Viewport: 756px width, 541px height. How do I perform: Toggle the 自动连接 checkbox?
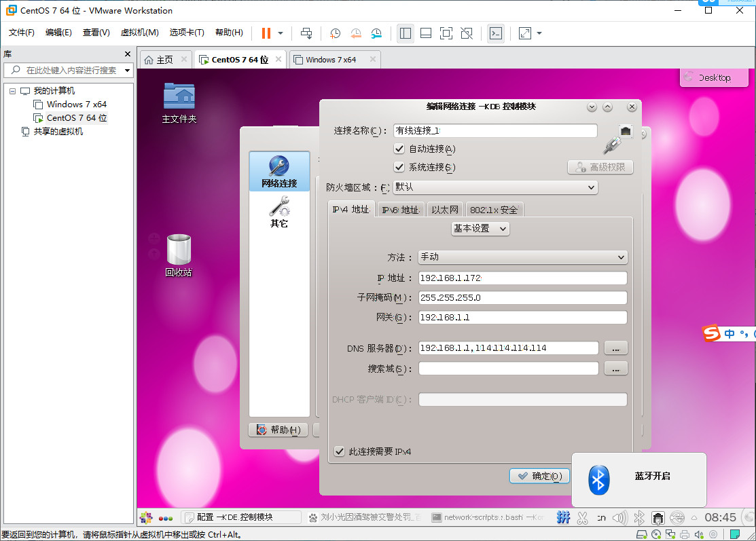(x=399, y=149)
